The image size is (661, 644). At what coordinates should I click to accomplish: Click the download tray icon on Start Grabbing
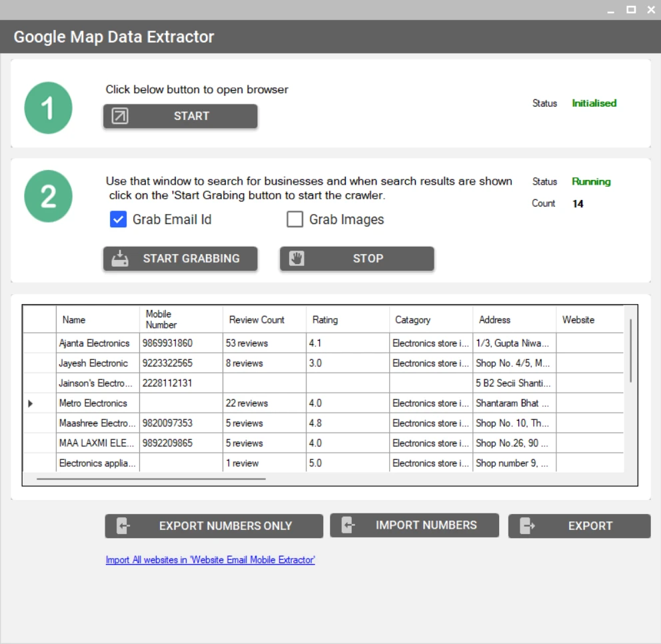click(x=120, y=259)
